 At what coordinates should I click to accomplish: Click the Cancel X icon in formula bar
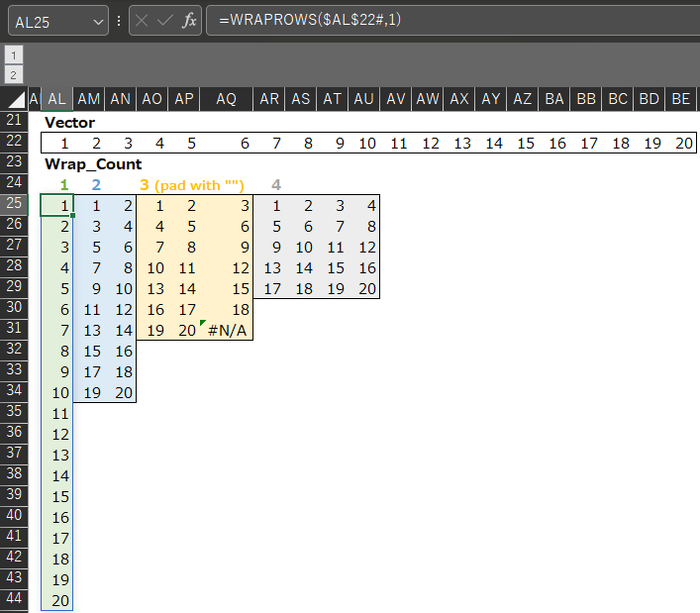click(142, 21)
